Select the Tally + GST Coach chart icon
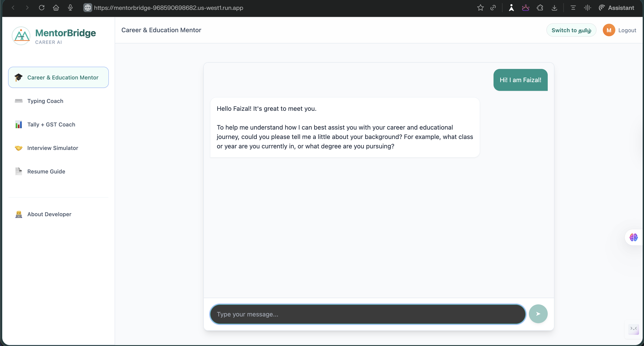Viewport: 644px width, 346px height. (19, 124)
